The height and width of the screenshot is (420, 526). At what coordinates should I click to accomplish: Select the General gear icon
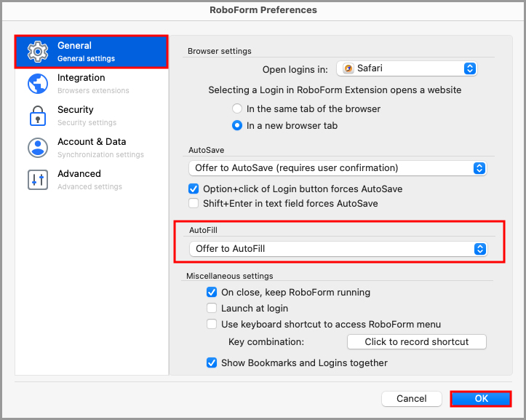point(38,52)
